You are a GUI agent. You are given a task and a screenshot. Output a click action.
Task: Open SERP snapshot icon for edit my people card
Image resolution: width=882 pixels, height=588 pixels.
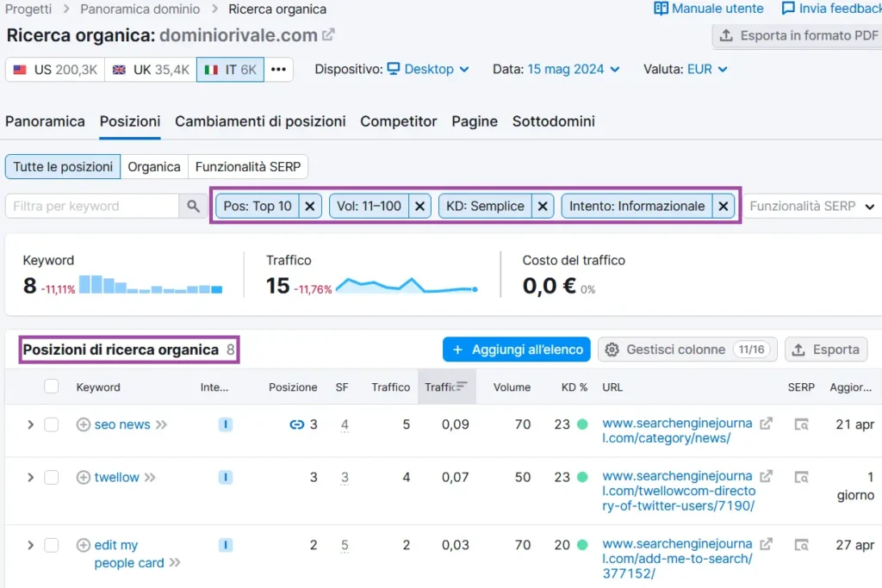pos(802,545)
